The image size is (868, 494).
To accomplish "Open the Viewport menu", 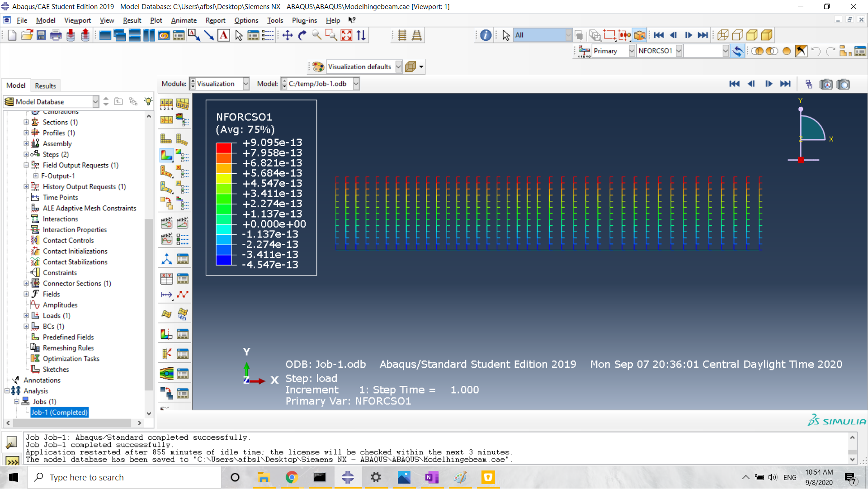I will pyautogui.click(x=77, y=20).
